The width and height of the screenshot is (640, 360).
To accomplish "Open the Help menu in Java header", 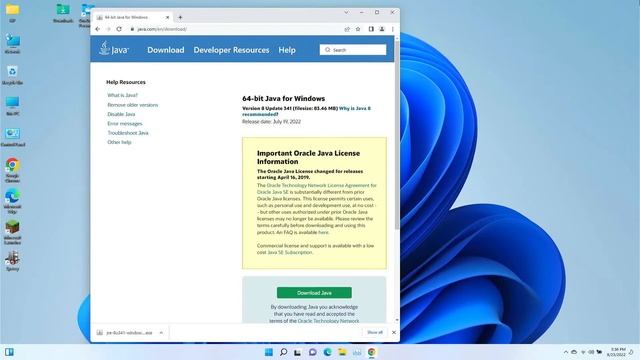I will [x=287, y=50].
